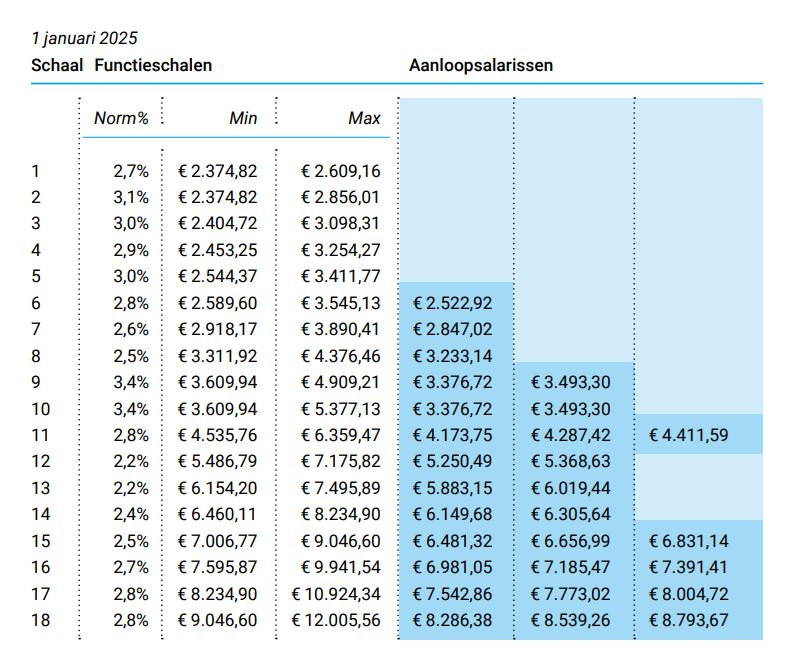Image resolution: width=791 pixels, height=670 pixels.
Task: Select the date text "1 januari 2025"
Action: click(x=84, y=38)
